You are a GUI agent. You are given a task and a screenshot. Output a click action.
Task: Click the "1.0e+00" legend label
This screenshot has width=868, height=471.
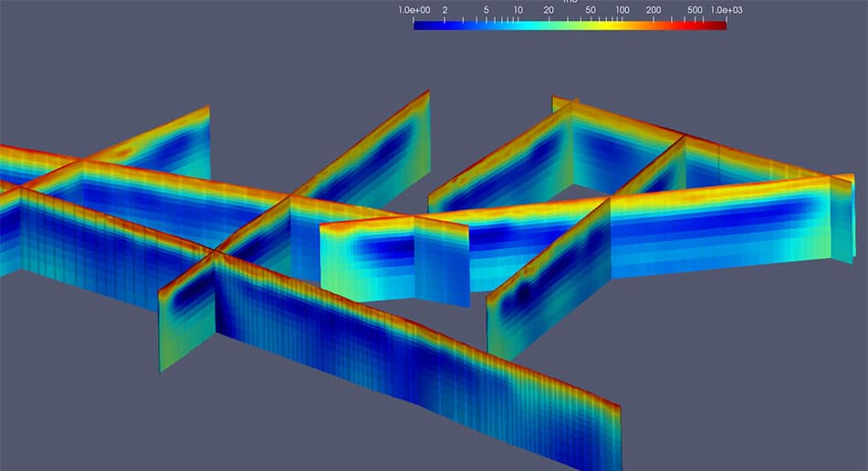[413, 10]
